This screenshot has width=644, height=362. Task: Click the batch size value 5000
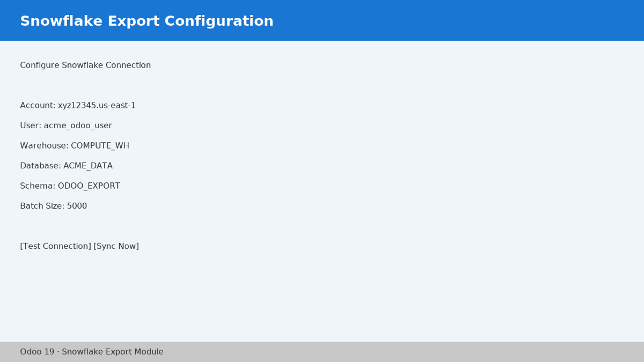[77, 206]
